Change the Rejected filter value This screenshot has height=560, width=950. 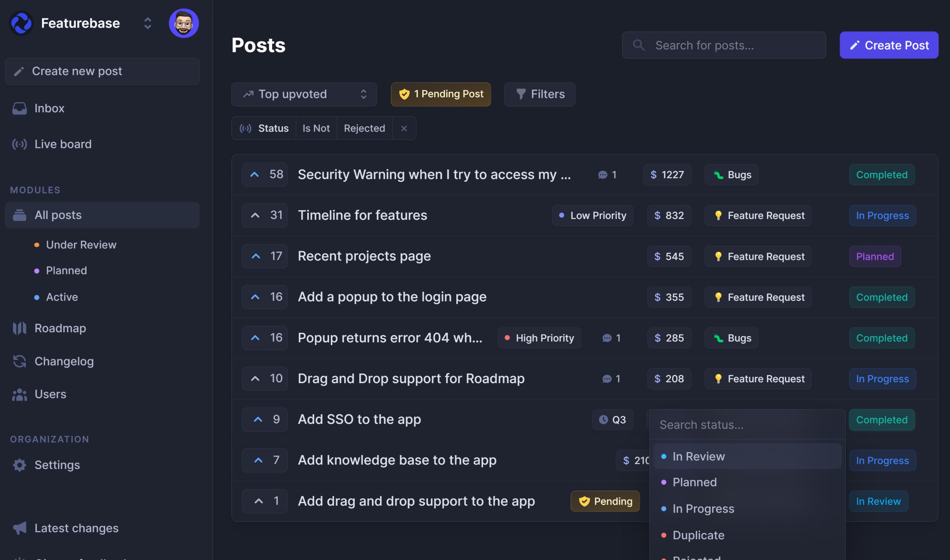click(x=364, y=128)
